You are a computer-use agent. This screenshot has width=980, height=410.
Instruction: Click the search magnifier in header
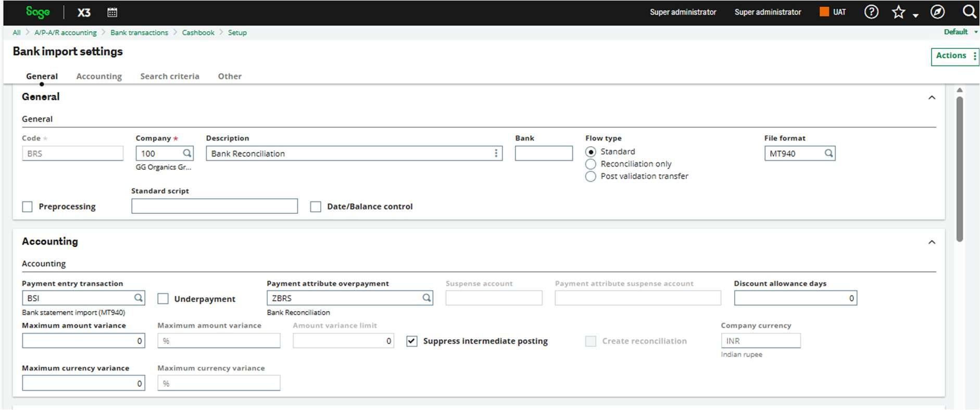(x=969, y=12)
